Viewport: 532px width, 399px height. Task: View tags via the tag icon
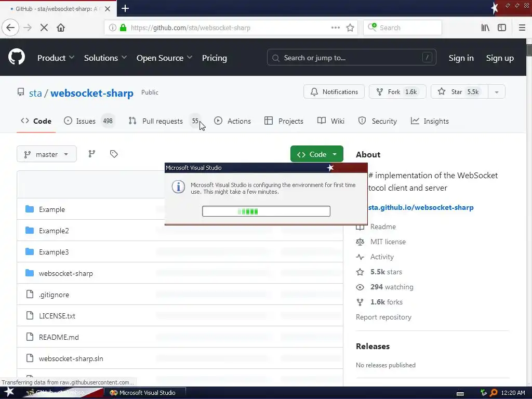click(114, 154)
